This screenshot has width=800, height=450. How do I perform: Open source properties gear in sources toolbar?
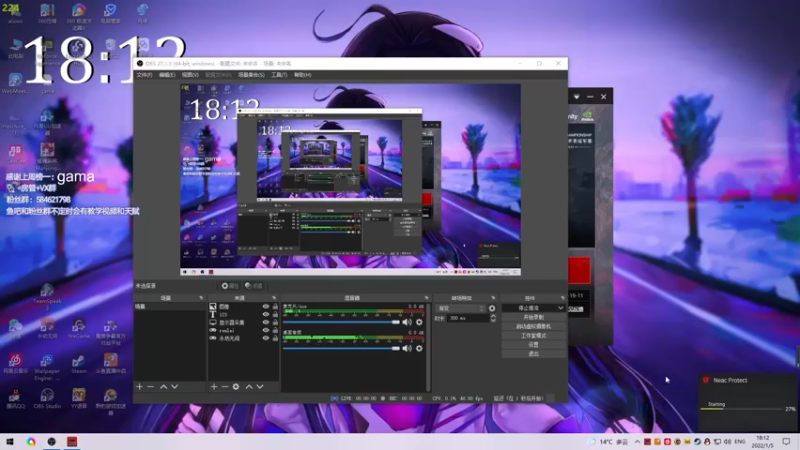point(236,387)
